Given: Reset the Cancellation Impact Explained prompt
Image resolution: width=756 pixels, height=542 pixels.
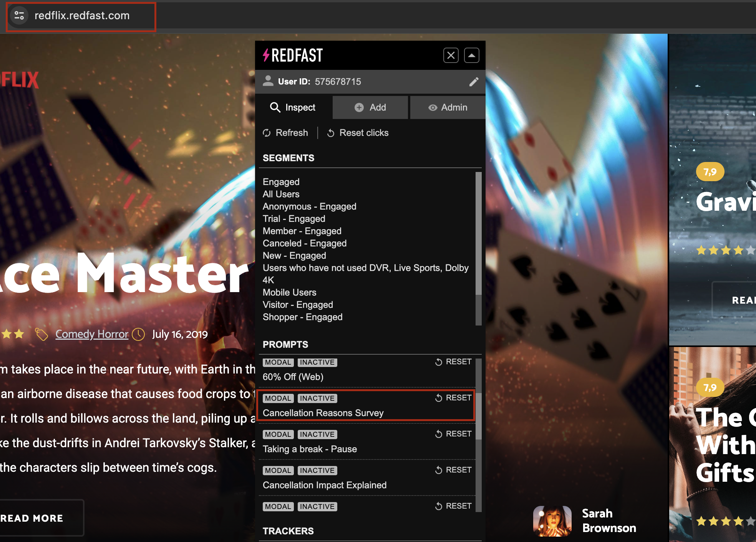Looking at the screenshot, I should [x=453, y=470].
